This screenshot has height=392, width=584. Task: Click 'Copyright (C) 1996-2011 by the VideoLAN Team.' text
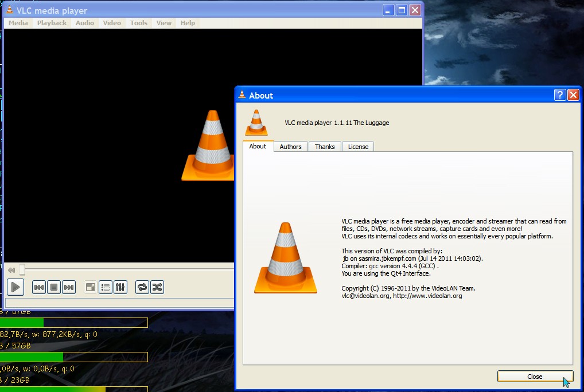(x=408, y=289)
